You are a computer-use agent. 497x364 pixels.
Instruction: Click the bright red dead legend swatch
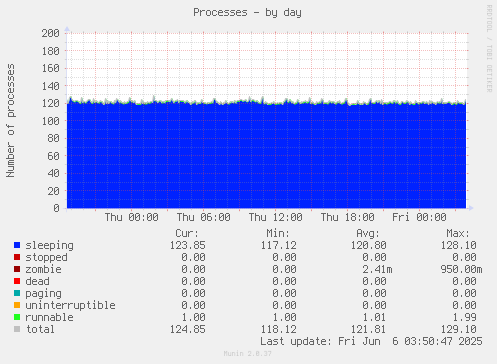(x=17, y=281)
